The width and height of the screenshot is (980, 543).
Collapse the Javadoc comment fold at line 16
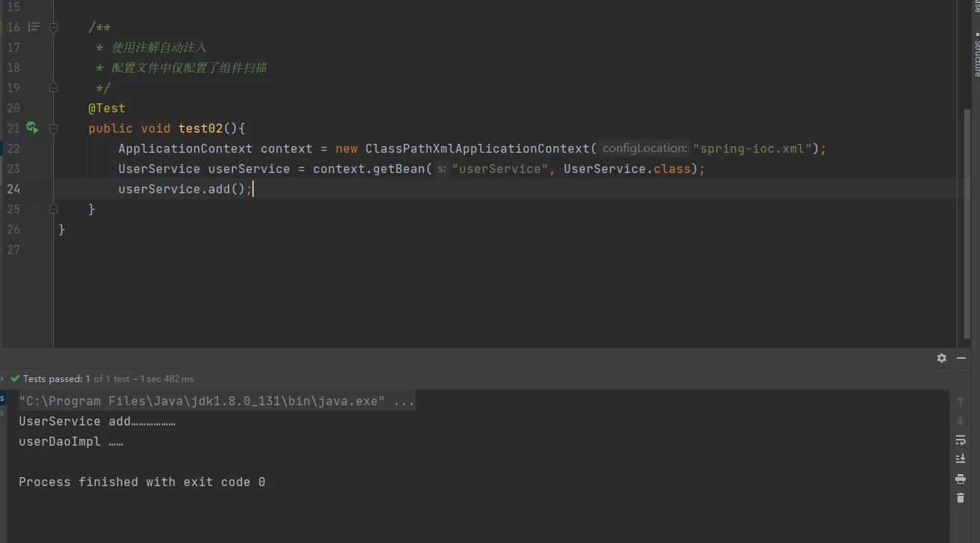point(53,28)
